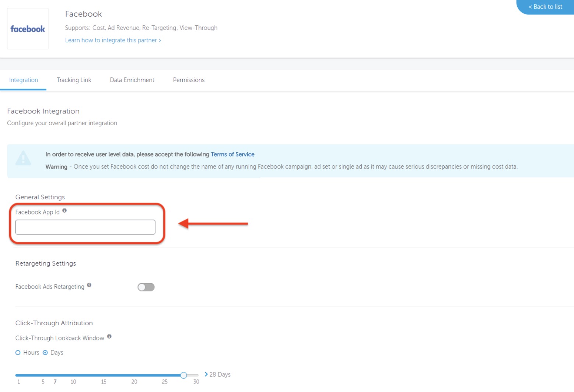Open the Permissions tab
The image size is (574, 392).
pos(189,80)
